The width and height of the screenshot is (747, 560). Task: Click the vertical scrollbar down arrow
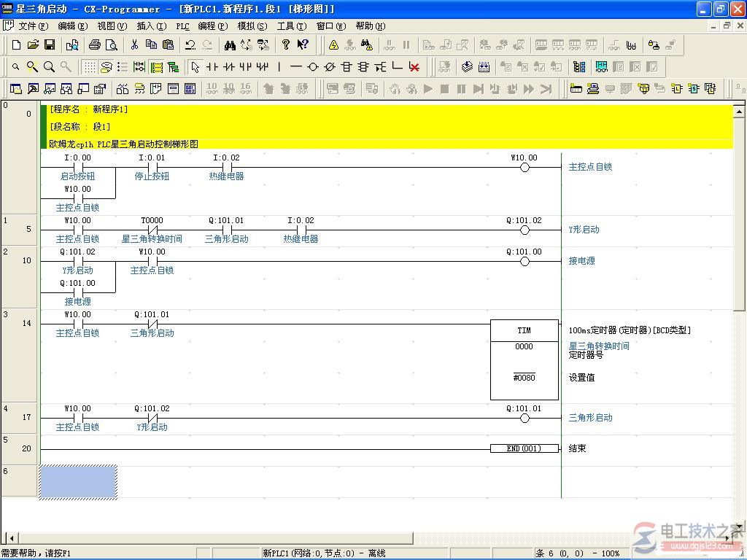click(739, 527)
